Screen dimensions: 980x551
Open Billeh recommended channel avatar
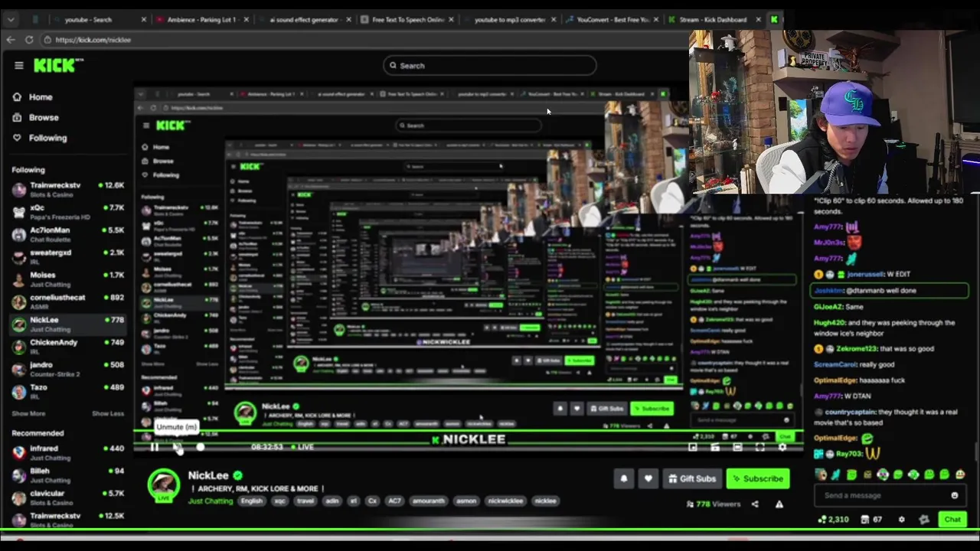(x=19, y=475)
